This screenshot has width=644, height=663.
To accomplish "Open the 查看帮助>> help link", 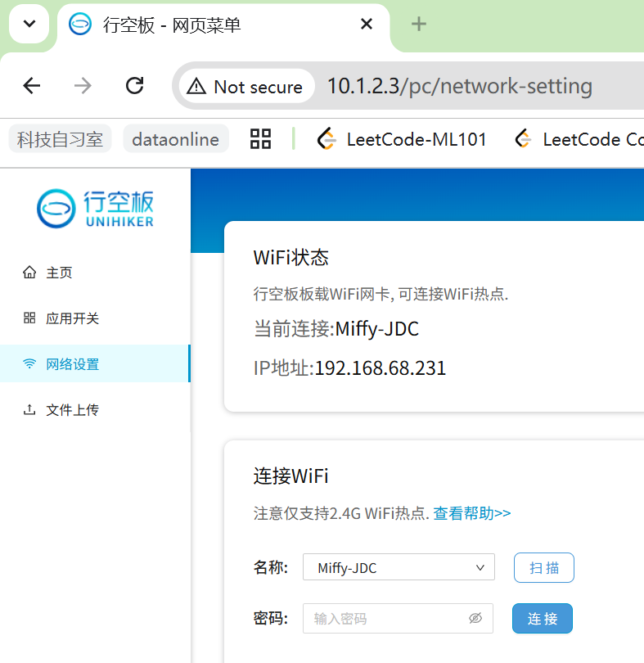I will 471,514.
